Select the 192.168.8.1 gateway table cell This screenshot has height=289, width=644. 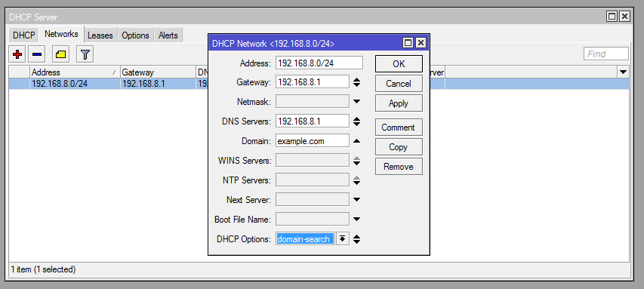(158, 84)
